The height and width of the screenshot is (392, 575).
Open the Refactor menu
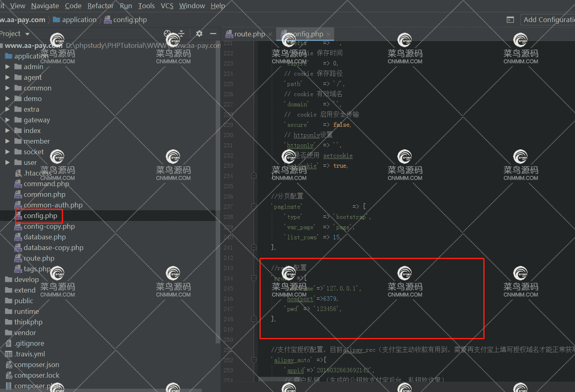point(100,6)
